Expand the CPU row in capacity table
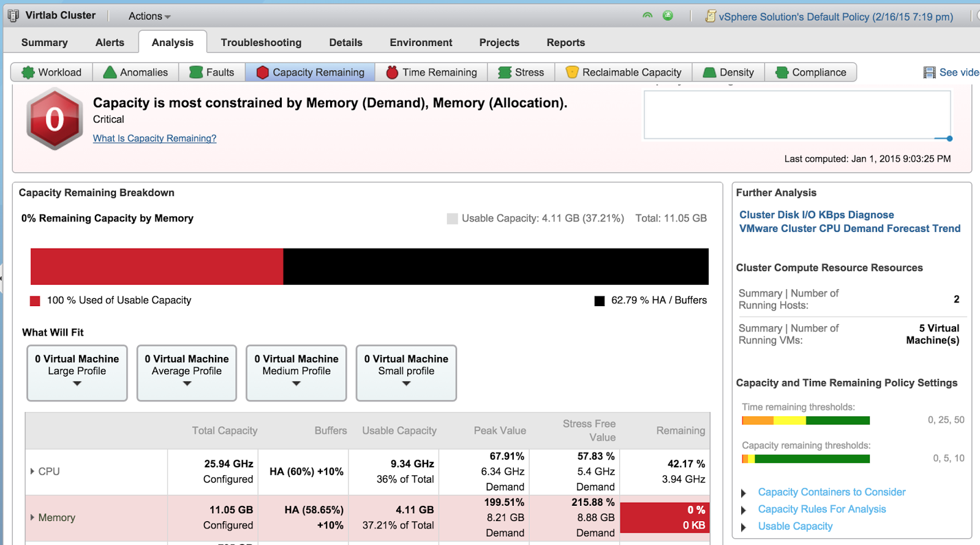Image resolution: width=980 pixels, height=545 pixels. (32, 471)
